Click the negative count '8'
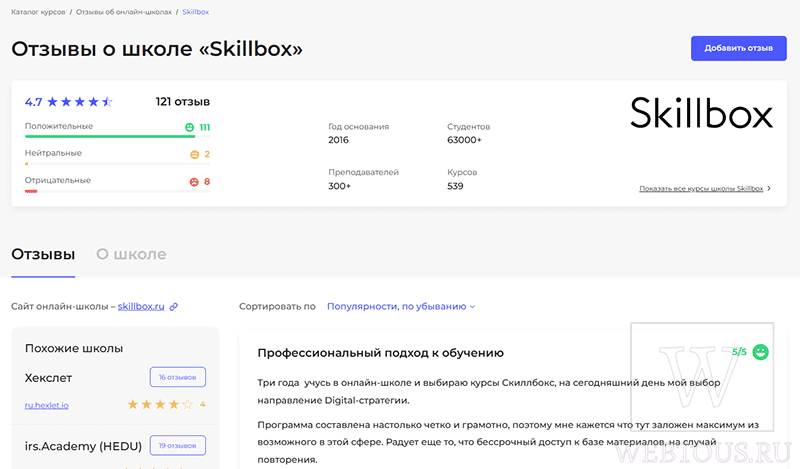The image size is (800, 469). point(207,181)
